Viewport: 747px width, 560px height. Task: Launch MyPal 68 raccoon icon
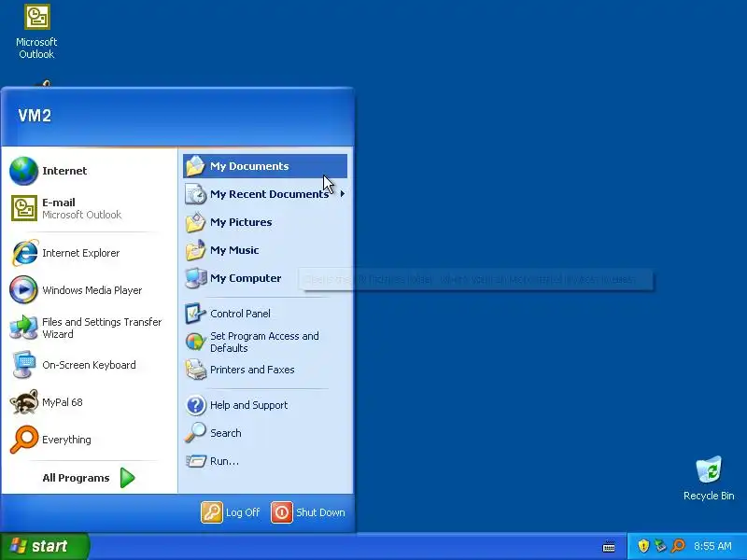23,402
